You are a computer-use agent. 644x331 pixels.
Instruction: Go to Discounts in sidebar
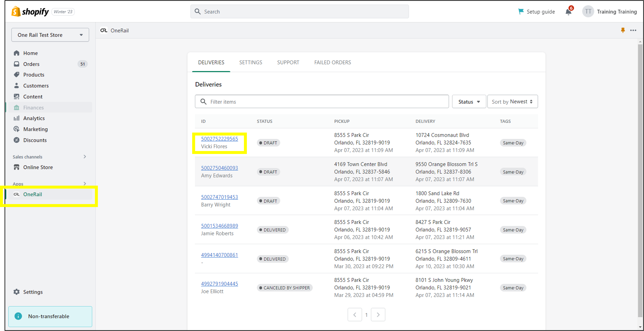(x=35, y=140)
